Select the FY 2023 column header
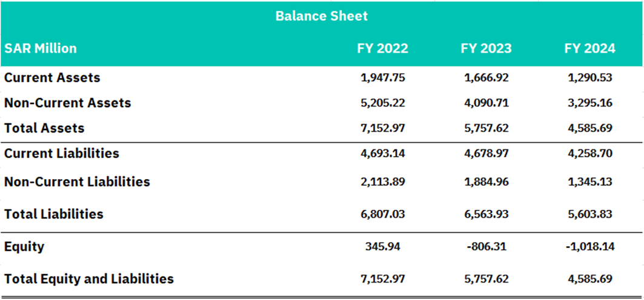644x300 pixels. click(486, 48)
